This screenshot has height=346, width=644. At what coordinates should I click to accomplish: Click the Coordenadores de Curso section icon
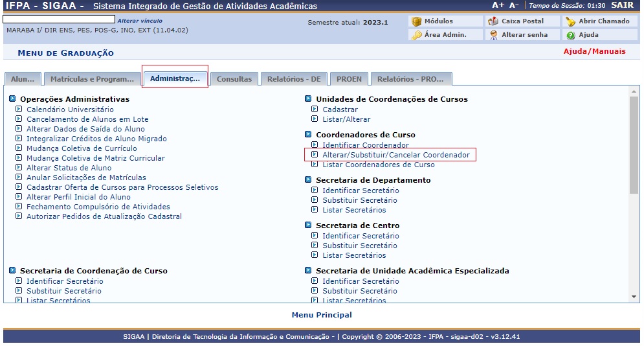308,134
